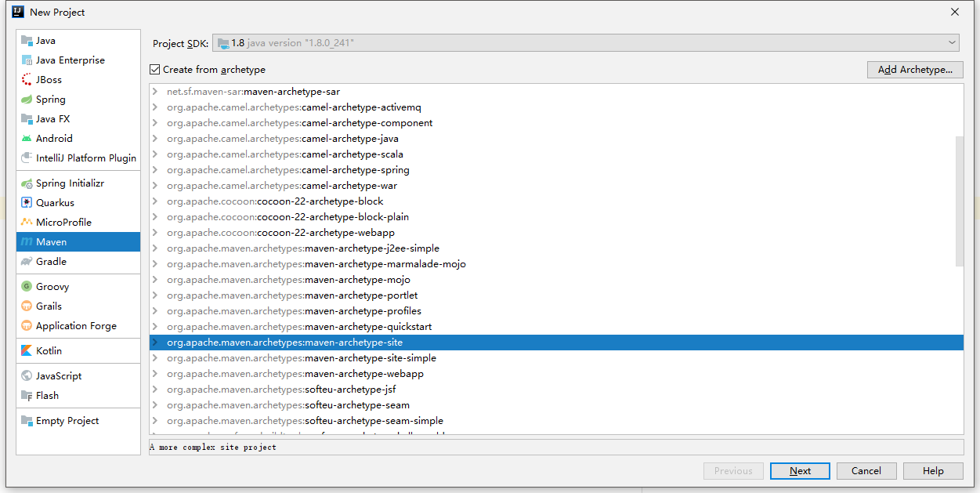The image size is (980, 493).
Task: Select Java project type
Action: [x=78, y=41]
